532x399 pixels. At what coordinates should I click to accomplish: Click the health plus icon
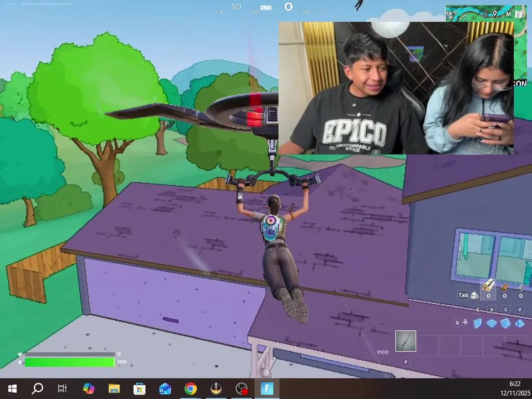(x=20, y=362)
